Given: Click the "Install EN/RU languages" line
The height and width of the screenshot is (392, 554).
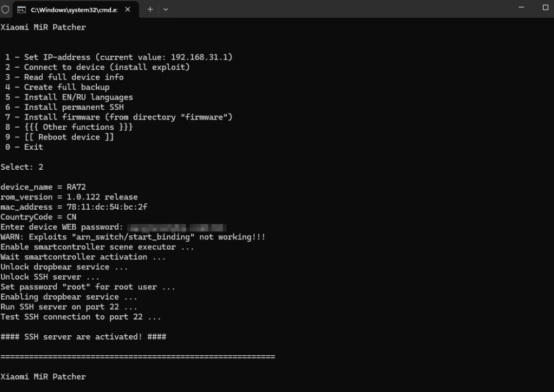Looking at the screenshot, I should (69, 97).
